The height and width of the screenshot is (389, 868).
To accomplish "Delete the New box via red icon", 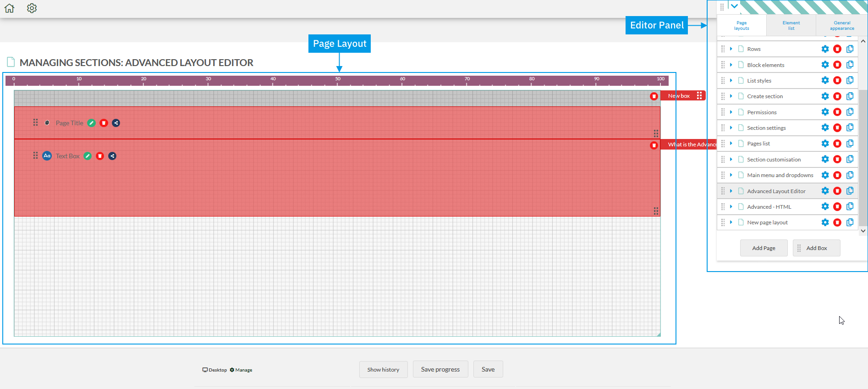I will (x=654, y=96).
